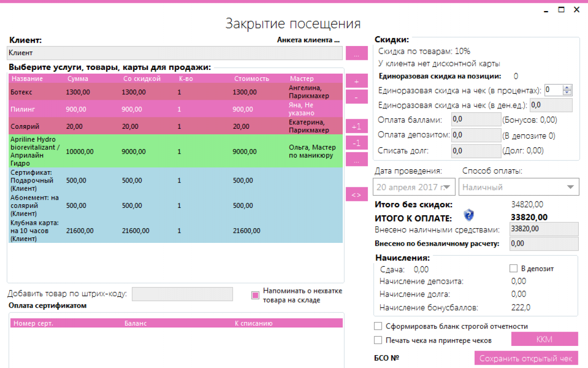
Task: Click master 'Екатерина, Парикмахер' cell
Action: (x=309, y=126)
